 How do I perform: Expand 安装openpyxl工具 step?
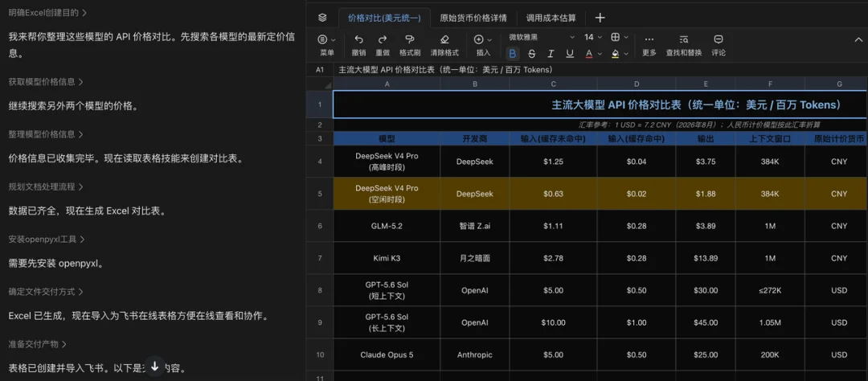[x=45, y=240]
